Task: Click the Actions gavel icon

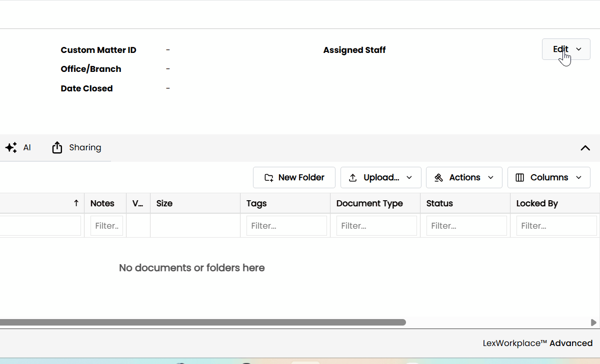Action: pyautogui.click(x=439, y=177)
